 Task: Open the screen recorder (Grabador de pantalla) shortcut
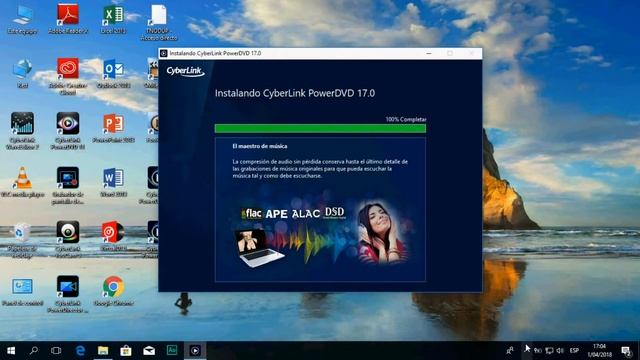[x=68, y=185]
